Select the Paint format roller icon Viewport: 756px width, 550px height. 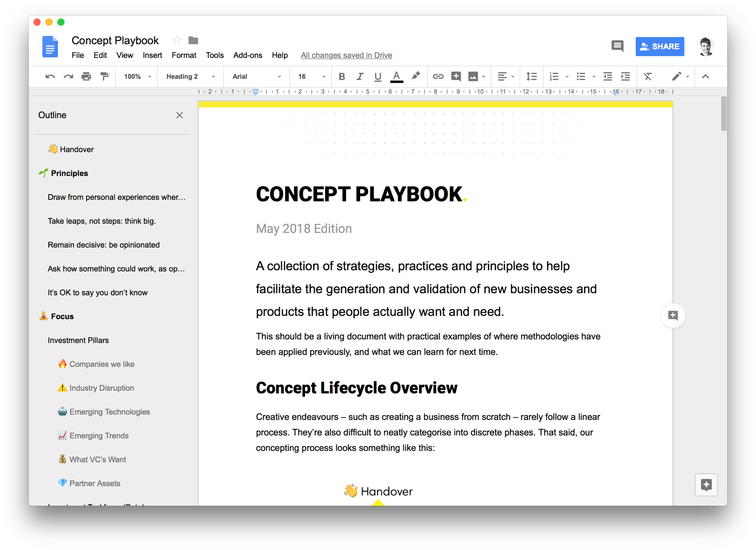pyautogui.click(x=104, y=77)
